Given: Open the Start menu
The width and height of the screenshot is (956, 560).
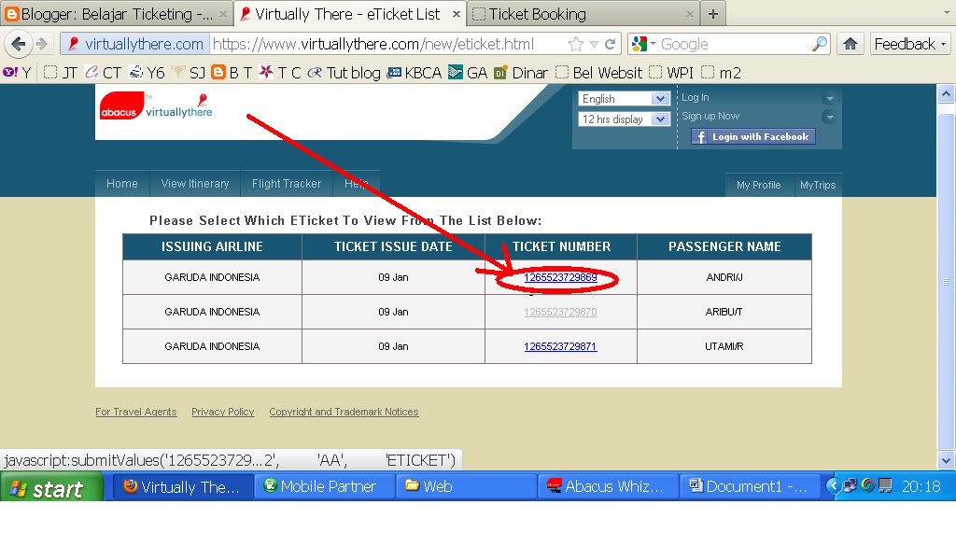Looking at the screenshot, I should (51, 486).
